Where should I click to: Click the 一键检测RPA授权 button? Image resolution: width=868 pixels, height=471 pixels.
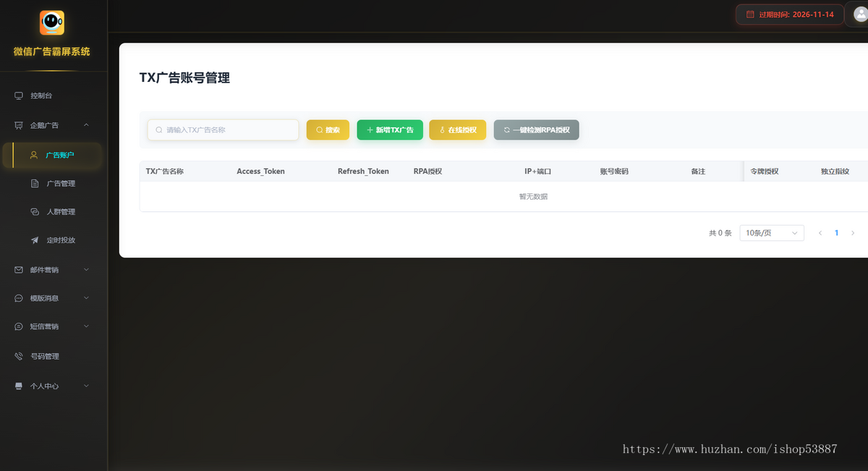tap(537, 130)
